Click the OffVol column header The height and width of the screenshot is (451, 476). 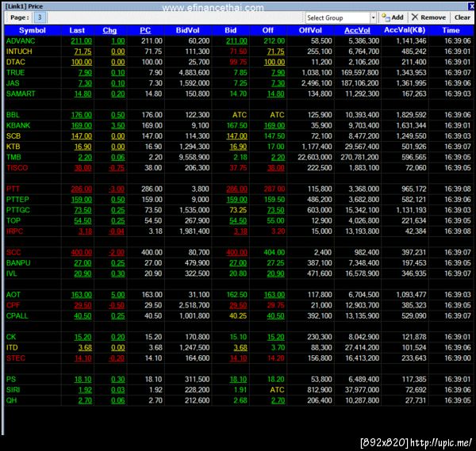(310, 30)
